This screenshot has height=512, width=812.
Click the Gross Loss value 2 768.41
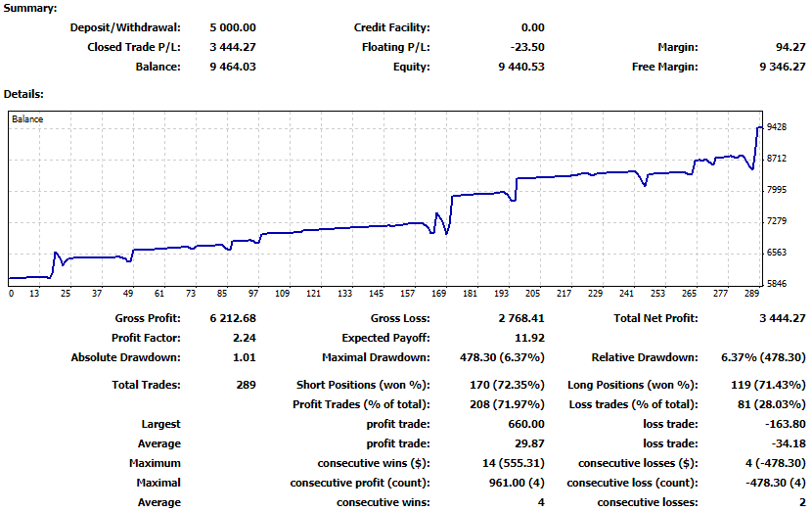click(519, 318)
